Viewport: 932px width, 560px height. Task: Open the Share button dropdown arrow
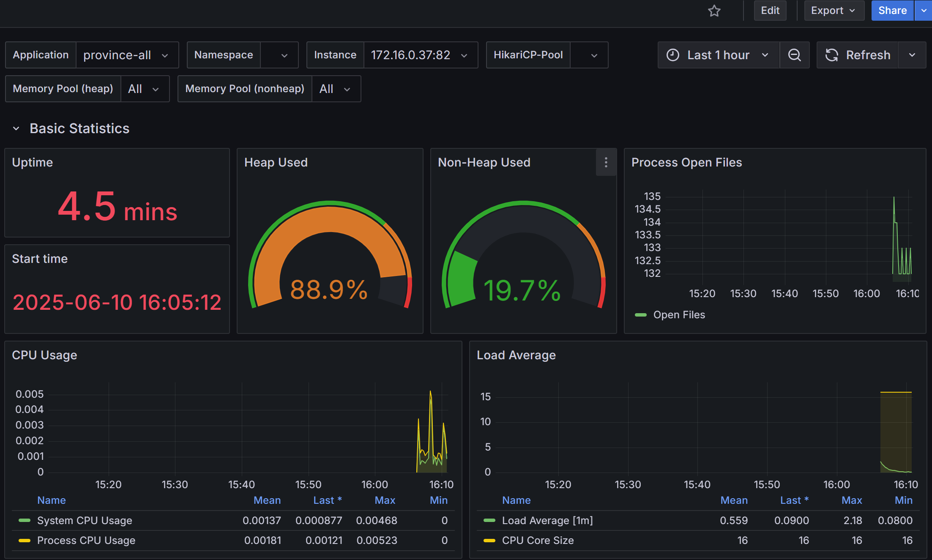[x=924, y=11]
